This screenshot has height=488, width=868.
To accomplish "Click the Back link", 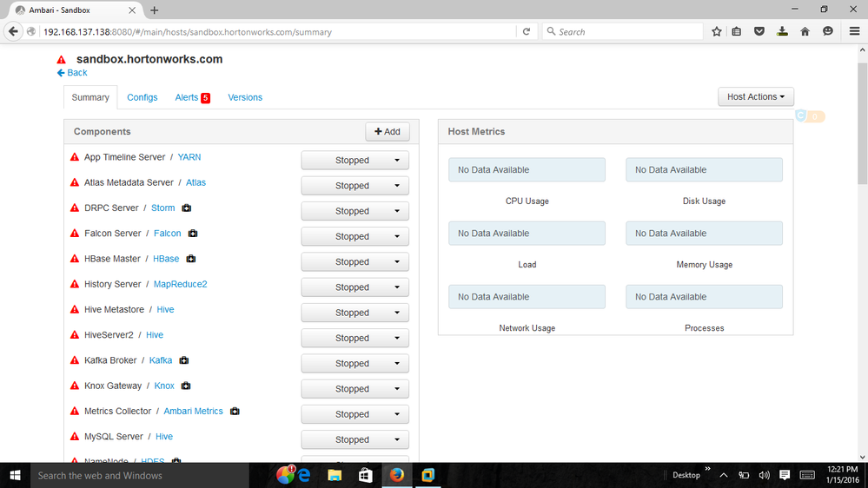I will pyautogui.click(x=72, y=72).
